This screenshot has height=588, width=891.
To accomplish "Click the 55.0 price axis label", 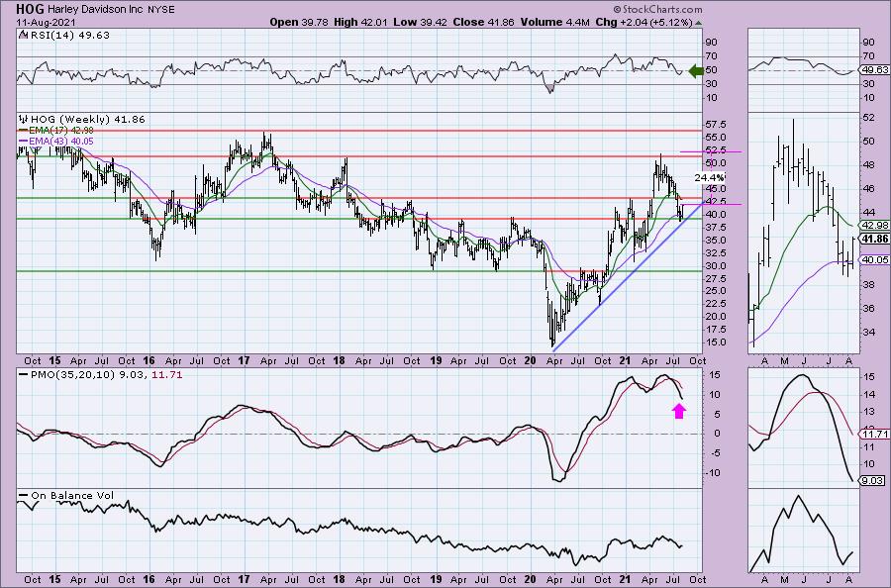I will point(716,138).
